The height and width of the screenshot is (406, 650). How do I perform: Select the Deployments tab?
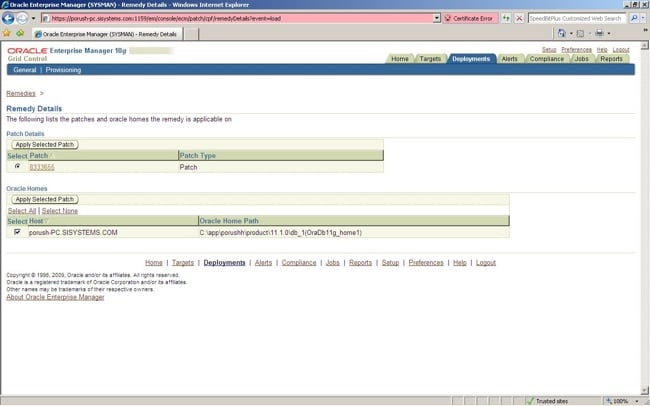[x=471, y=59]
